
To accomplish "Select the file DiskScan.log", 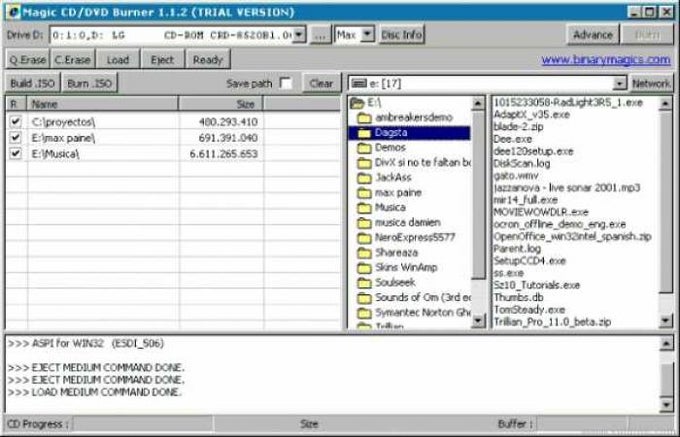I will click(x=522, y=163).
